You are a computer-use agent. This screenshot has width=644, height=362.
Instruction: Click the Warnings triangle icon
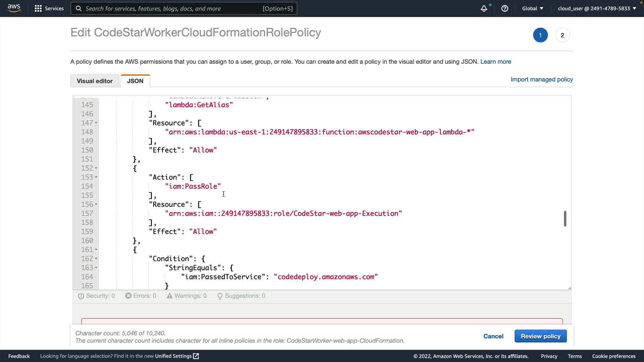pyautogui.click(x=169, y=296)
